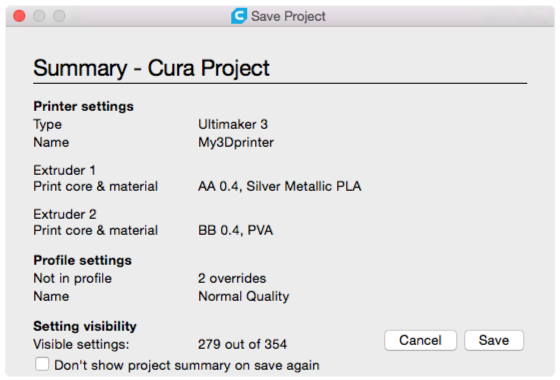Click the "279 out of 354" value
The height and width of the screenshot is (380, 560).
coord(242,344)
